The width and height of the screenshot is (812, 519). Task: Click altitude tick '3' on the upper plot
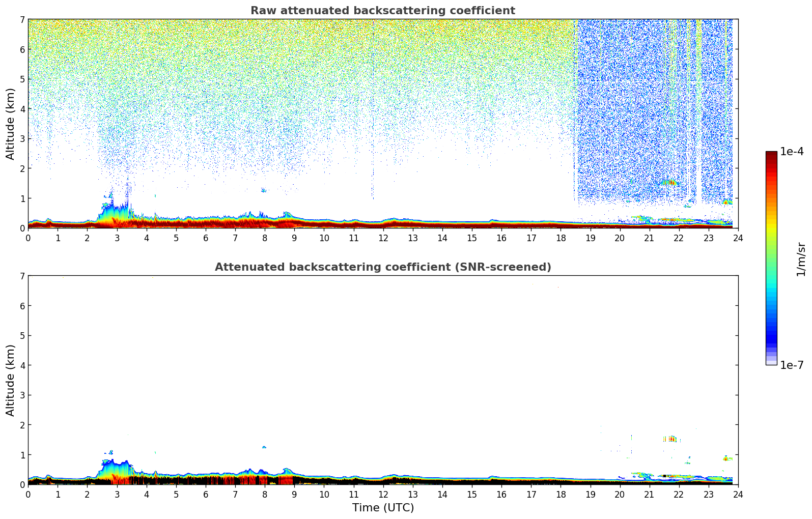[22, 138]
